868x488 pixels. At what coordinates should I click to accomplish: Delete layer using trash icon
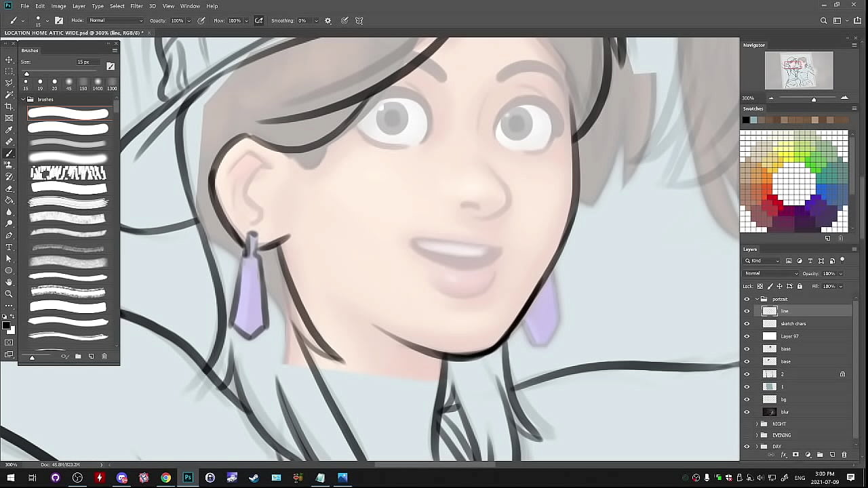[x=844, y=455]
